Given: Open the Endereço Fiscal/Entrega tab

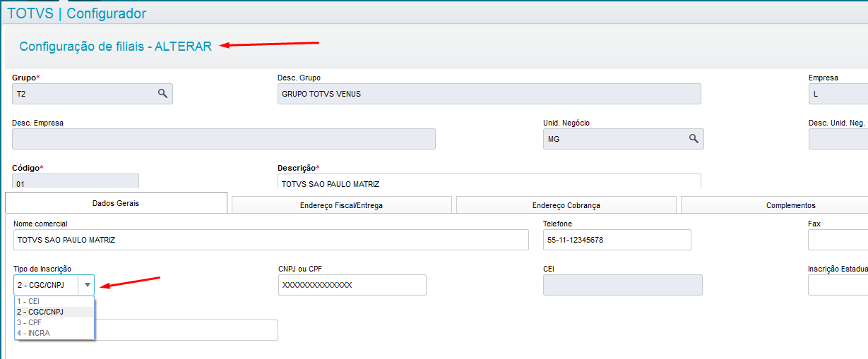Looking at the screenshot, I should tap(341, 205).
